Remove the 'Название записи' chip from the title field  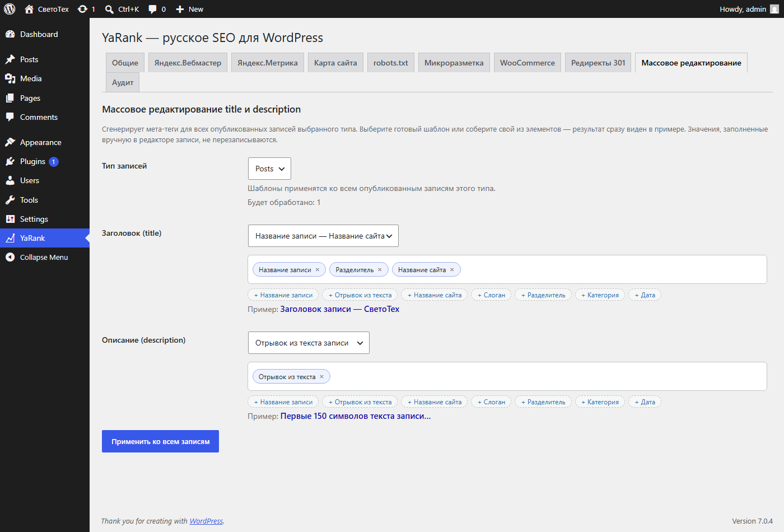coord(318,270)
